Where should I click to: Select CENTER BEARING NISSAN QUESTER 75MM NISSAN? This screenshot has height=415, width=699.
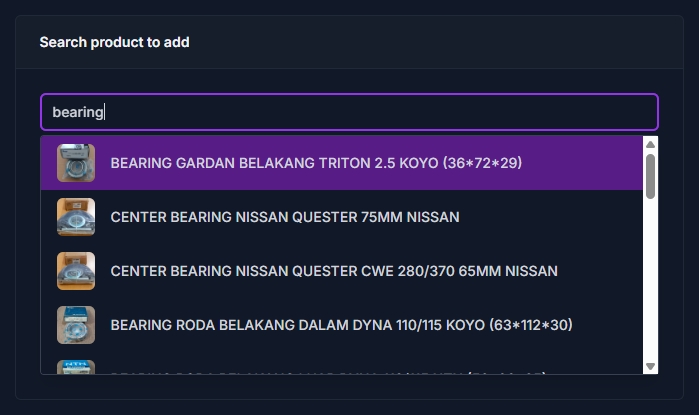[342, 217]
